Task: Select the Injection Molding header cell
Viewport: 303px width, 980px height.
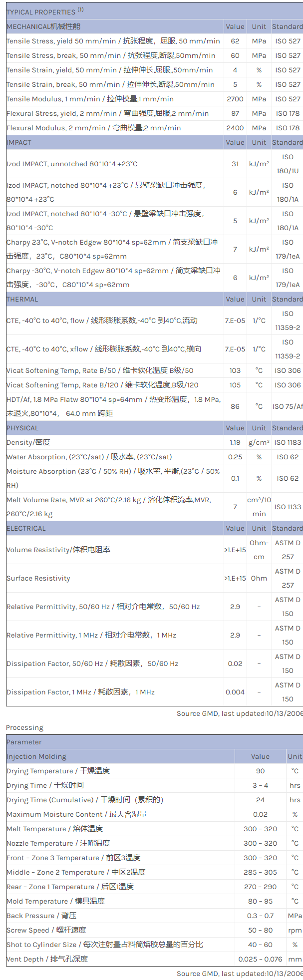Action: [x=36, y=756]
